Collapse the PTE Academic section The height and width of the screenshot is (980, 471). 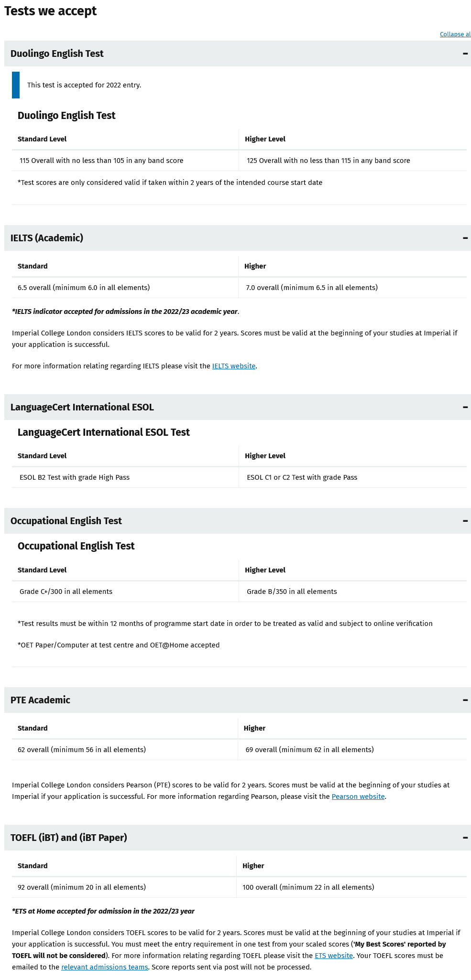pyautogui.click(x=238, y=700)
